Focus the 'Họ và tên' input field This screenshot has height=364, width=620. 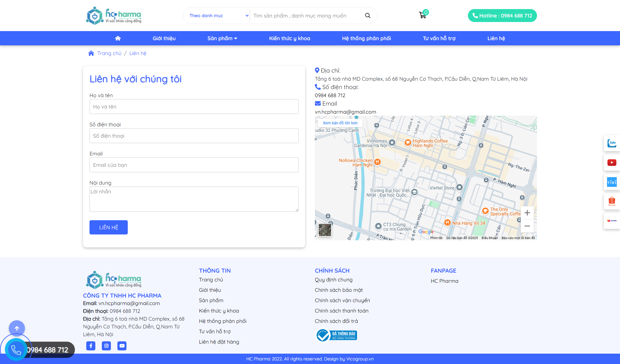click(194, 107)
